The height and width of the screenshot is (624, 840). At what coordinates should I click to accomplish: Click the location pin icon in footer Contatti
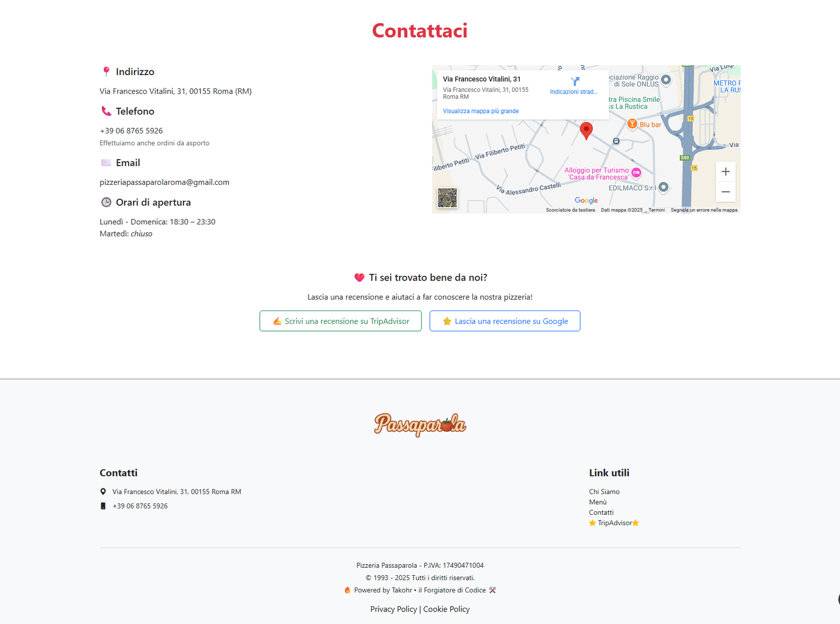tap(103, 492)
